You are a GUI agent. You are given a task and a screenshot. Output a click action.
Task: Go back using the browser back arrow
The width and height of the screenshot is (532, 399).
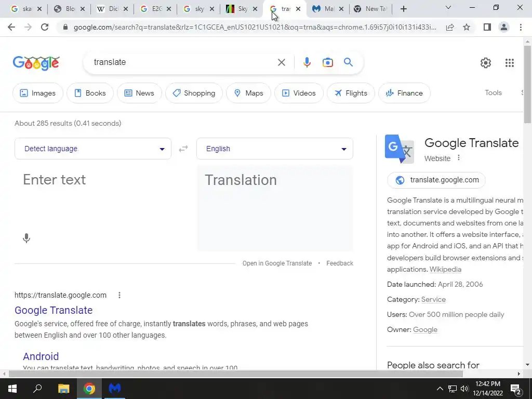[11, 27]
